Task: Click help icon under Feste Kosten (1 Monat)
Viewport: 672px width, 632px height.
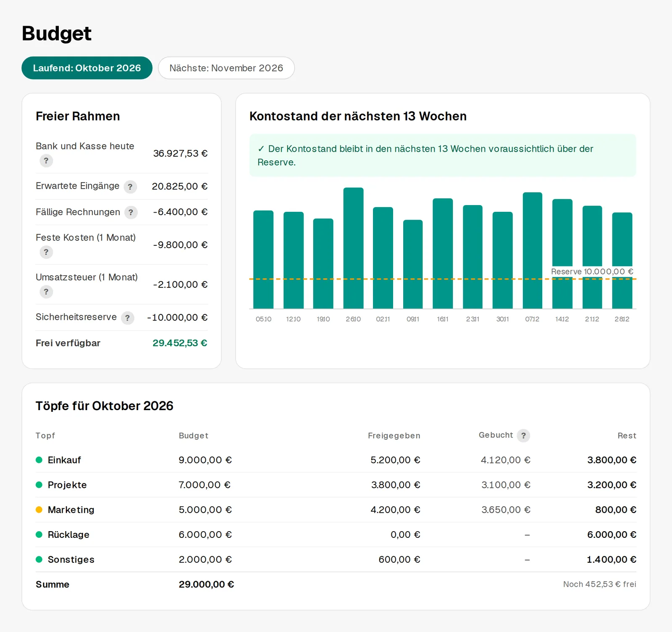Action: 46,252
